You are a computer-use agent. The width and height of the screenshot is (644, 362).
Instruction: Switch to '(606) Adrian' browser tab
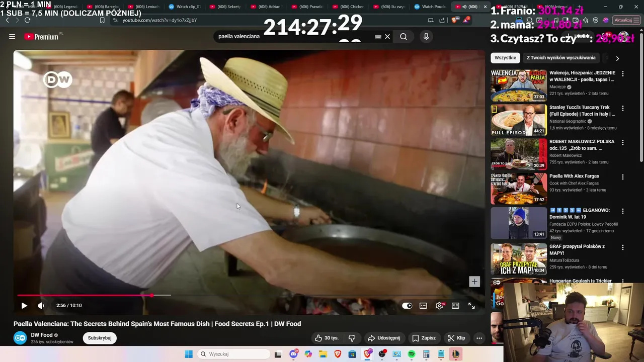tap(267, 7)
